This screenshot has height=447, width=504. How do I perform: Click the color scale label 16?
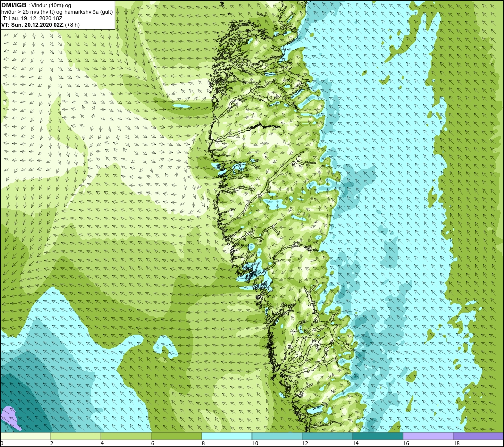click(x=406, y=443)
